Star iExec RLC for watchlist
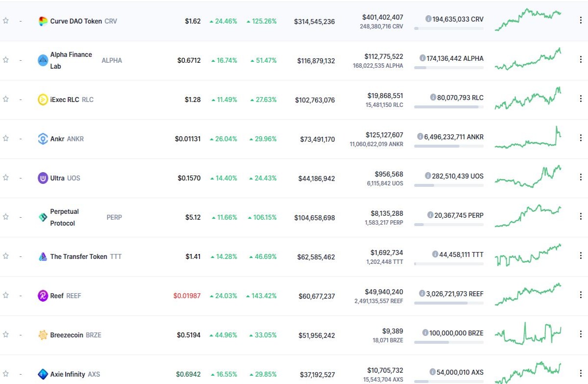Image resolution: width=588 pixels, height=384 pixels. (x=6, y=99)
